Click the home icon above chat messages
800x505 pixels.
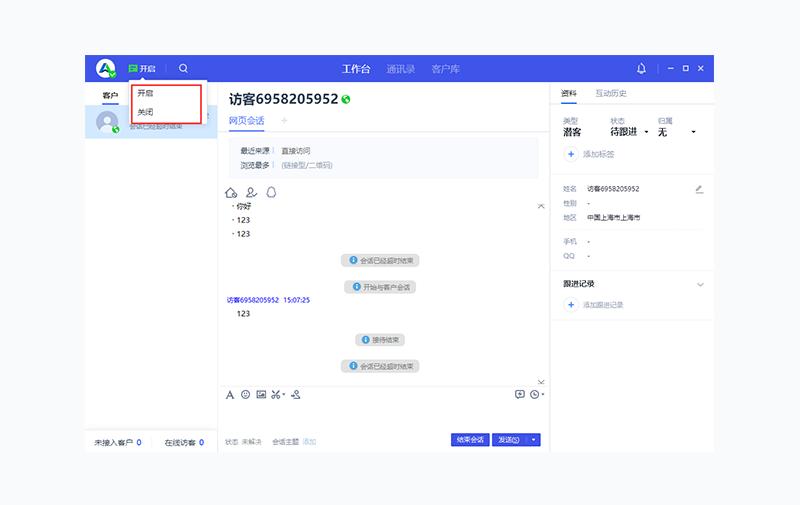(231, 192)
